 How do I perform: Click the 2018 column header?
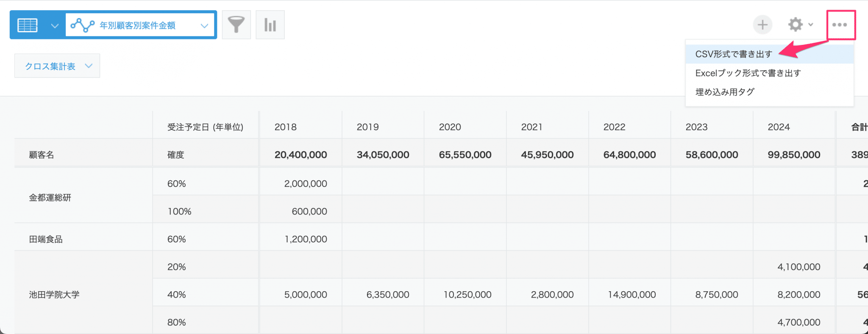tap(286, 127)
